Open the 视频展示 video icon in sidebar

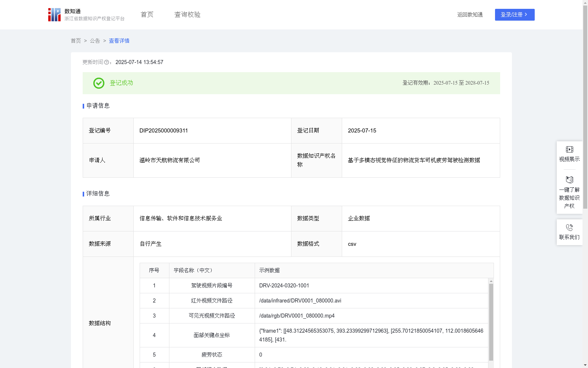tap(570, 149)
